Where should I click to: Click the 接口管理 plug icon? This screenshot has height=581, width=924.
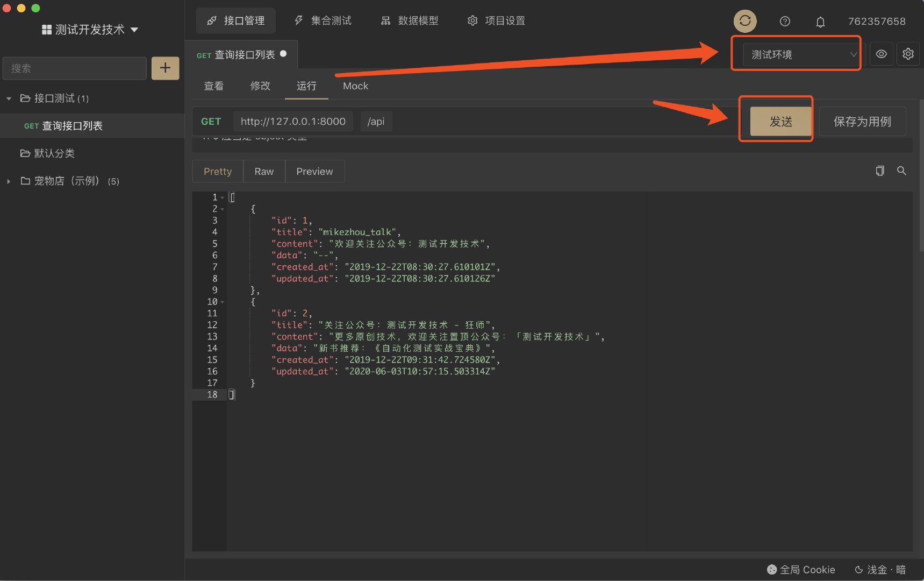tap(212, 20)
